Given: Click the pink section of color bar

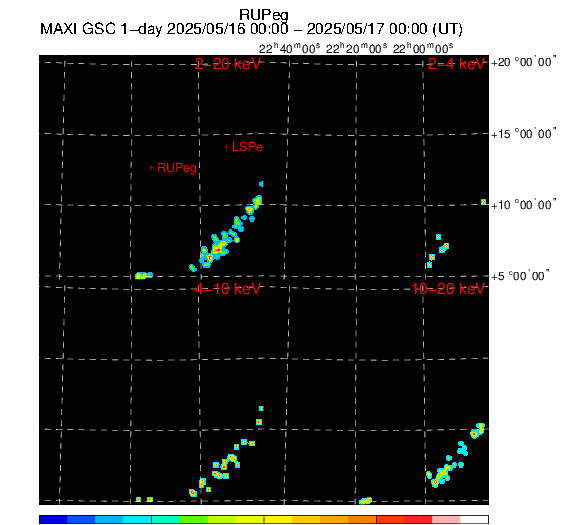Looking at the screenshot, I should point(446,519).
